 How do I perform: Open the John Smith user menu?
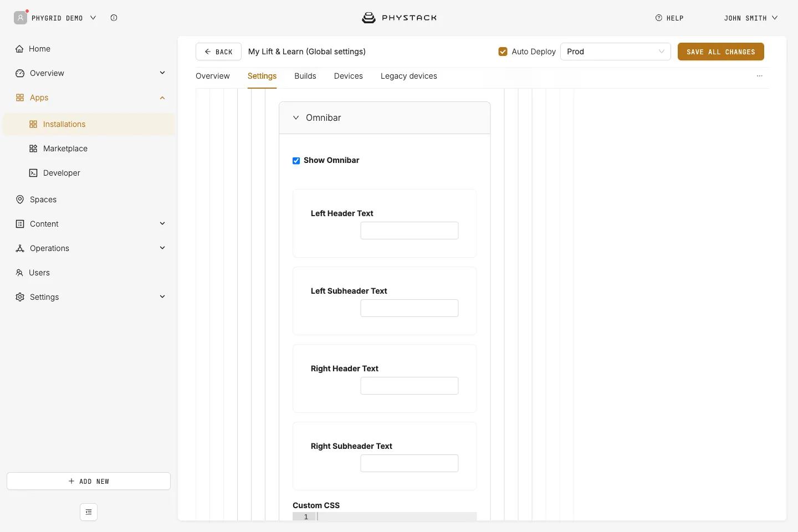751,18
